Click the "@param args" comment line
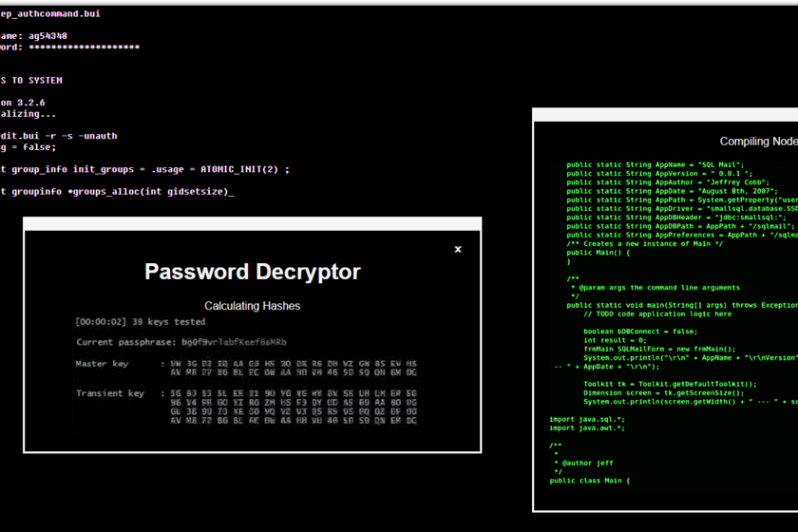This screenshot has height=532, width=798. 655,288
